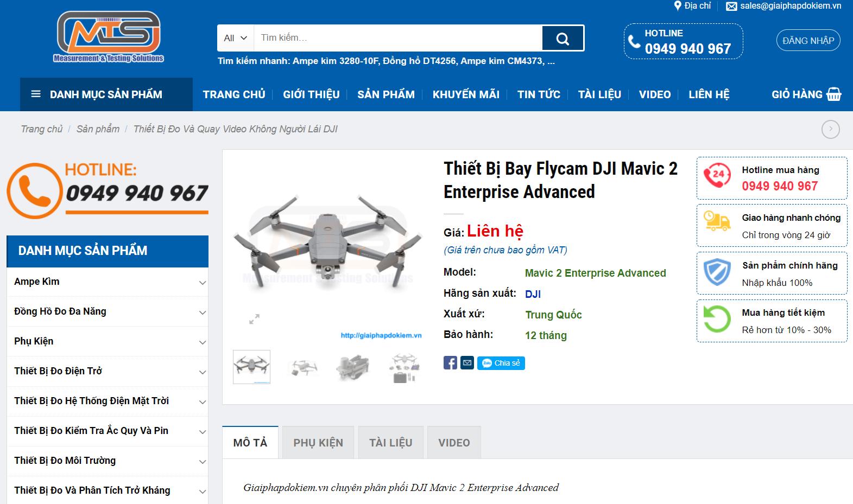This screenshot has height=504, width=853.
Task: Open the KHUYẾN MÃI menu item
Action: (x=465, y=94)
